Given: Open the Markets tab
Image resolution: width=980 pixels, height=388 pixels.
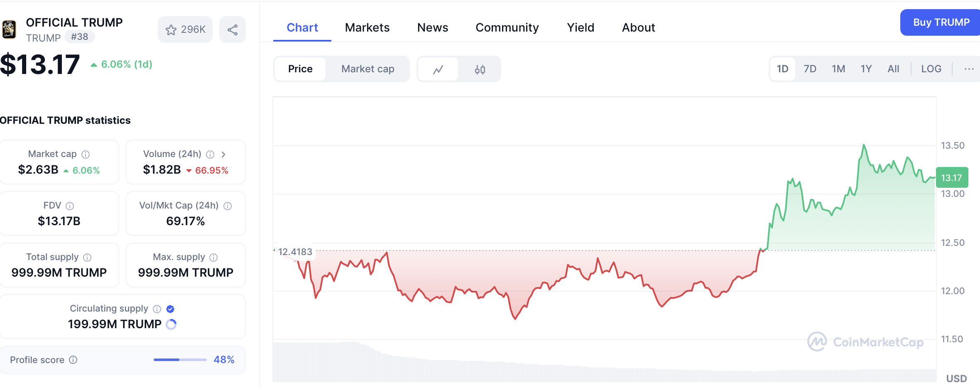Looking at the screenshot, I should point(367,27).
